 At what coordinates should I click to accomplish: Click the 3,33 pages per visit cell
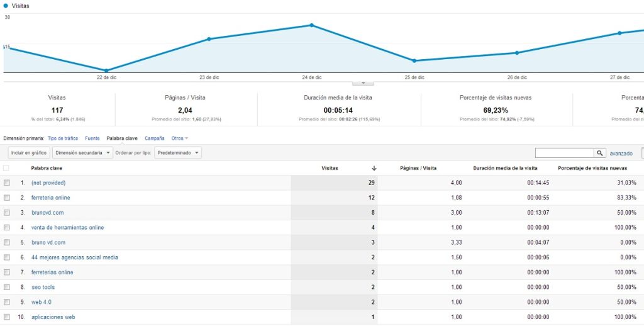(456, 242)
